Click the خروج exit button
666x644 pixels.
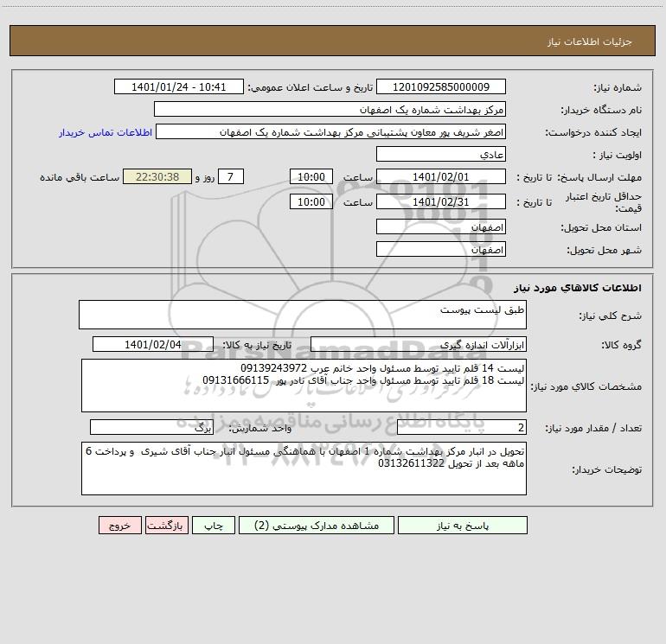(x=119, y=526)
